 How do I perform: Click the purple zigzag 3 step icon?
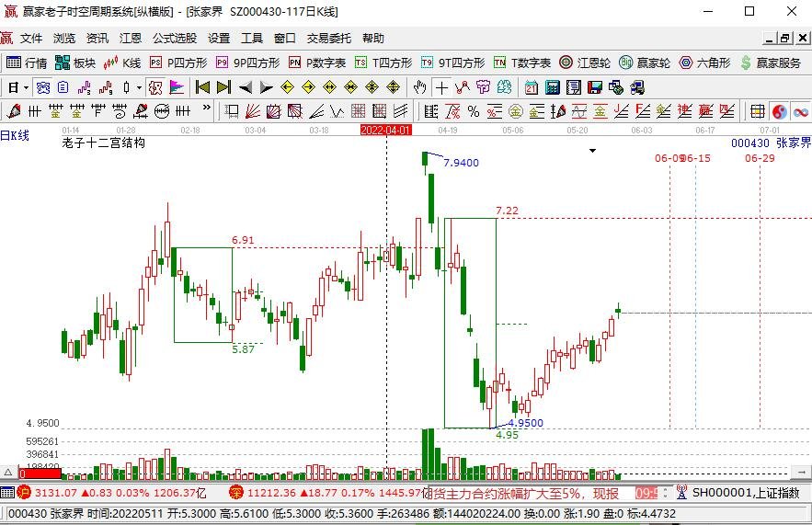pos(85,87)
